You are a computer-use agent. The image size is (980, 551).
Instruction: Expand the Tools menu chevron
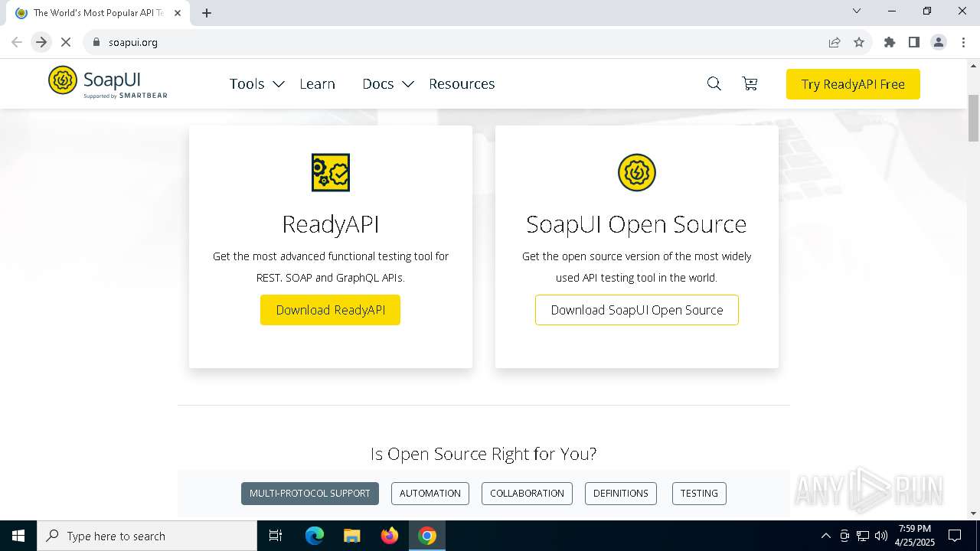tap(279, 84)
